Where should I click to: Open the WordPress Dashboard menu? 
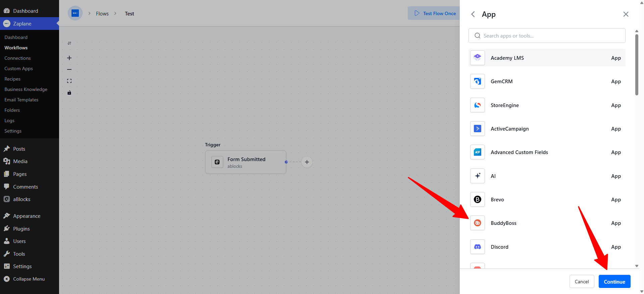(30, 11)
